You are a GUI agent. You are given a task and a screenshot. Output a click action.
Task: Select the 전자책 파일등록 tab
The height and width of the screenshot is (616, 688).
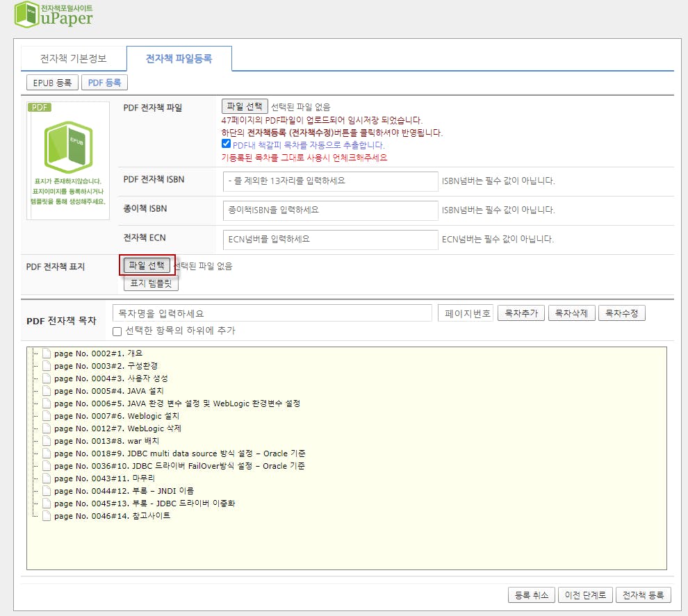(179, 59)
